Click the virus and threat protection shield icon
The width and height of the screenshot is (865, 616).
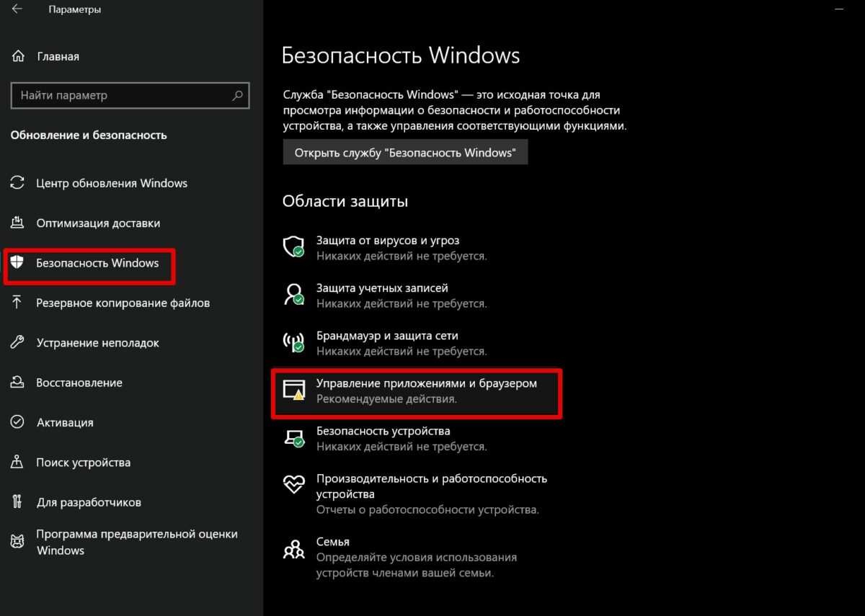[293, 247]
